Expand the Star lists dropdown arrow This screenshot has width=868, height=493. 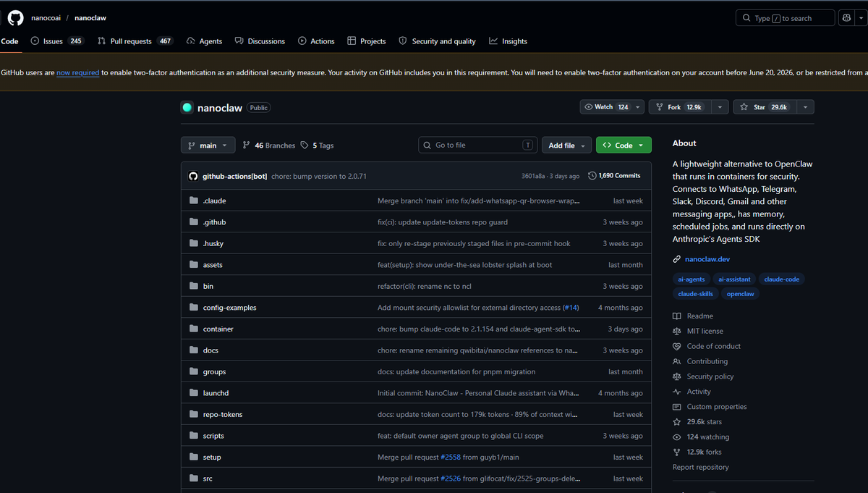click(807, 107)
